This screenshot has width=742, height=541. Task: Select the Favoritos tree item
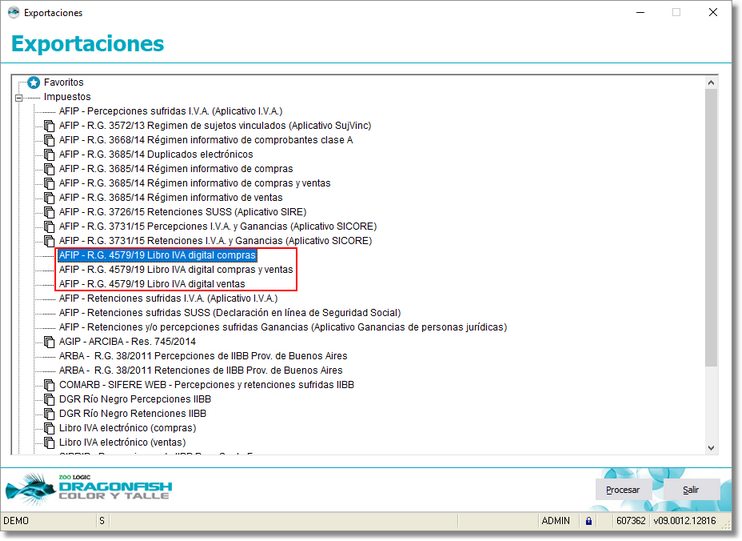[63, 82]
